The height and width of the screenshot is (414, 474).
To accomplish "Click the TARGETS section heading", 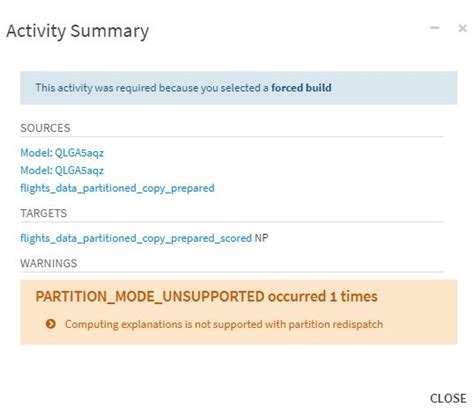I will pyautogui.click(x=44, y=213).
